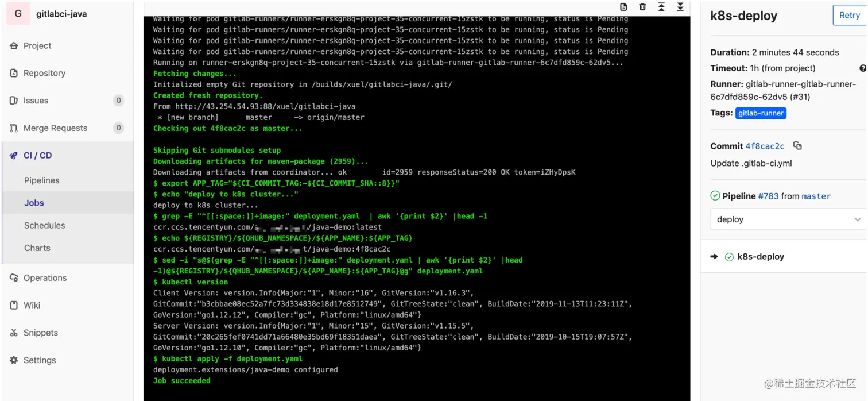Image resolution: width=868 pixels, height=401 pixels.
Task: Open the deploy stage dropdown
Action: [x=788, y=219]
